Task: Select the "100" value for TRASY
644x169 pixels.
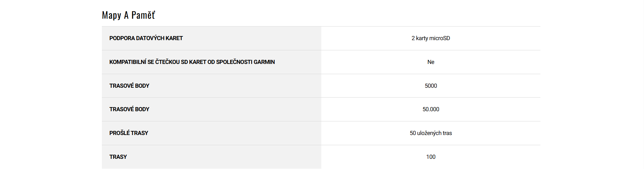Action: click(431, 157)
